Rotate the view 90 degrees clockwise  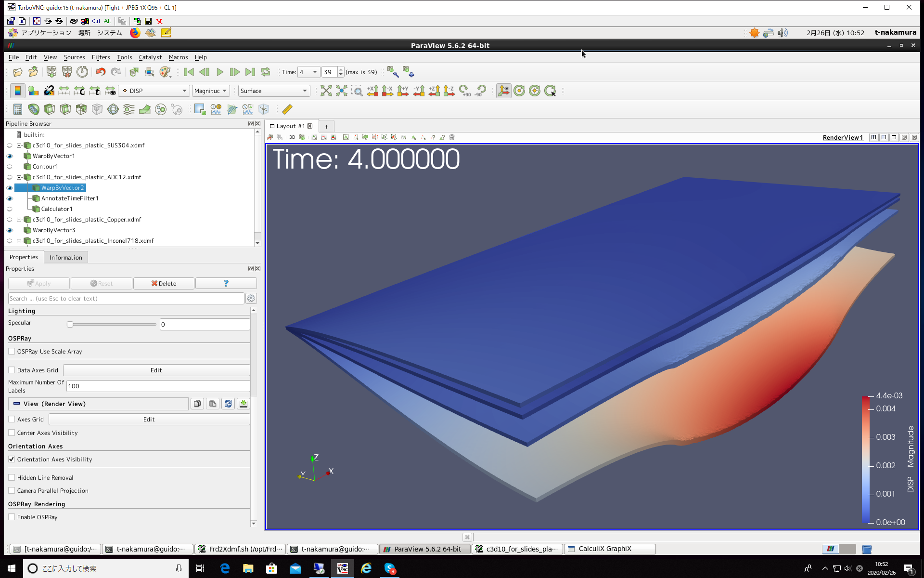coord(465,91)
